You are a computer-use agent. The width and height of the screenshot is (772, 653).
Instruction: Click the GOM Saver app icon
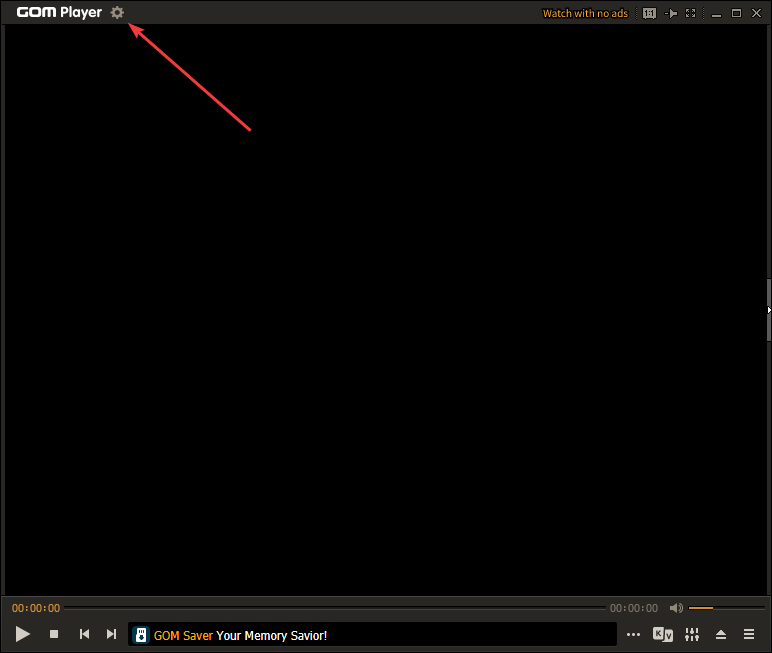(x=141, y=635)
